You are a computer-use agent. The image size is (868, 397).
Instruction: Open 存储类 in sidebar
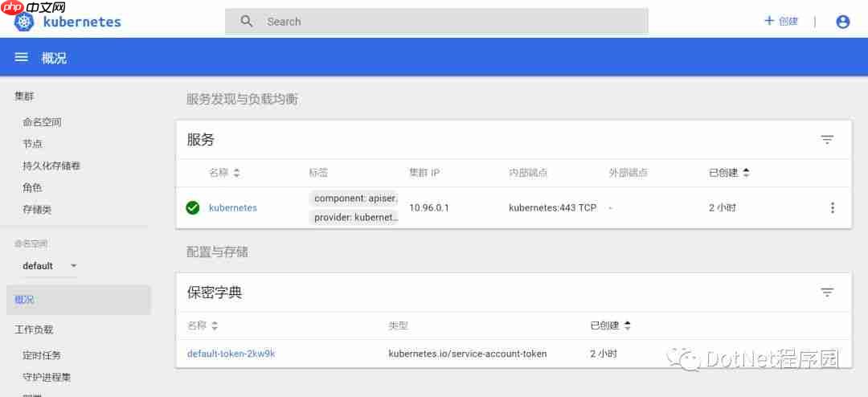[x=37, y=210]
